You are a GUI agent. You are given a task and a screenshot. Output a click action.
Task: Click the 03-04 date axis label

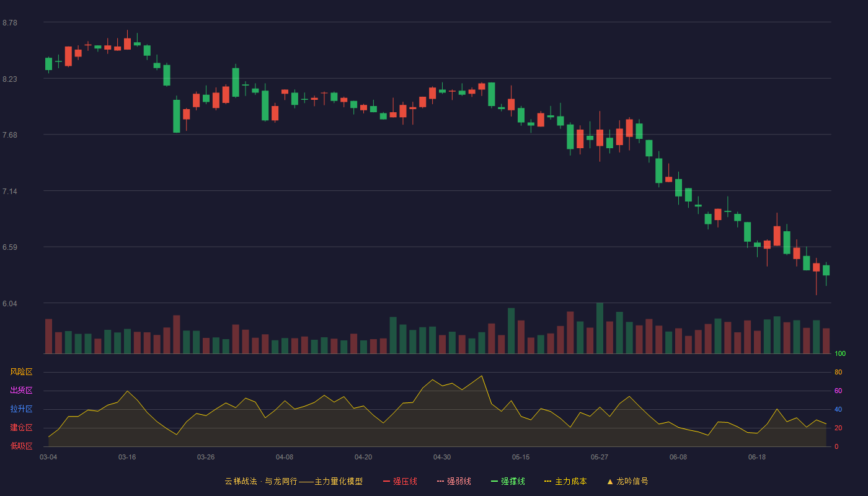[48, 457]
